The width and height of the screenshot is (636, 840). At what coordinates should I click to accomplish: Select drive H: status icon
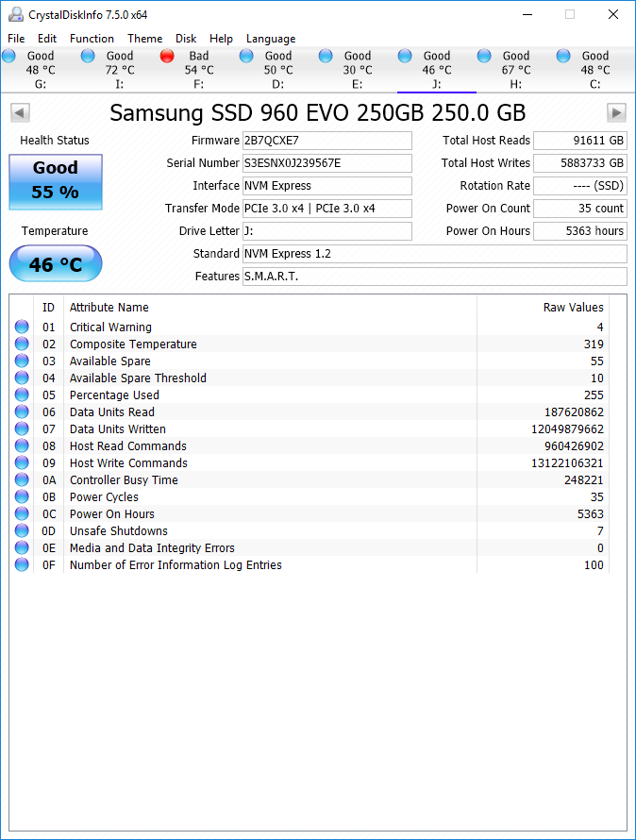pos(484,56)
